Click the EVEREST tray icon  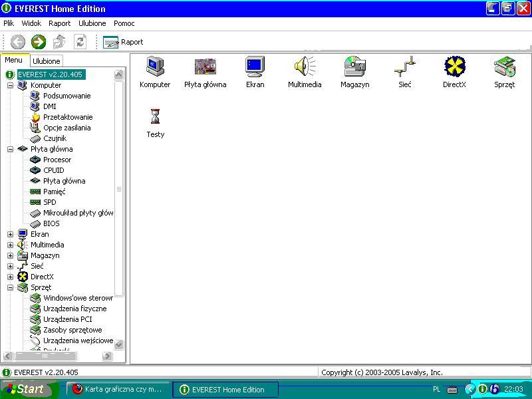coord(482,389)
